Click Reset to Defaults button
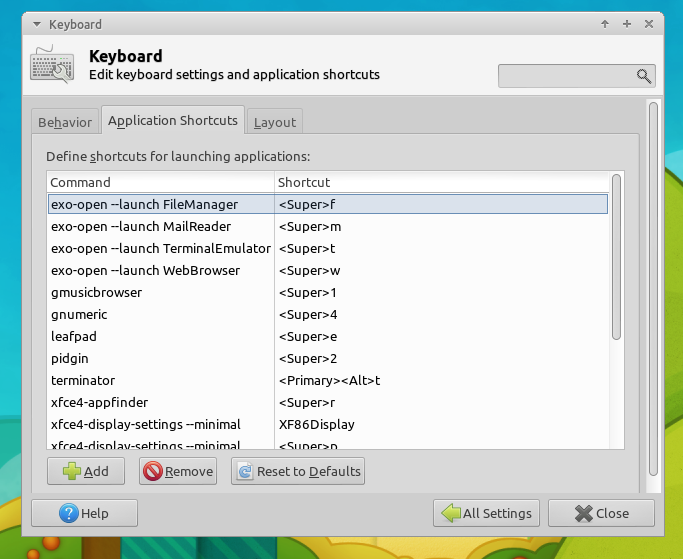Viewport: 683px width, 559px height. [x=298, y=471]
